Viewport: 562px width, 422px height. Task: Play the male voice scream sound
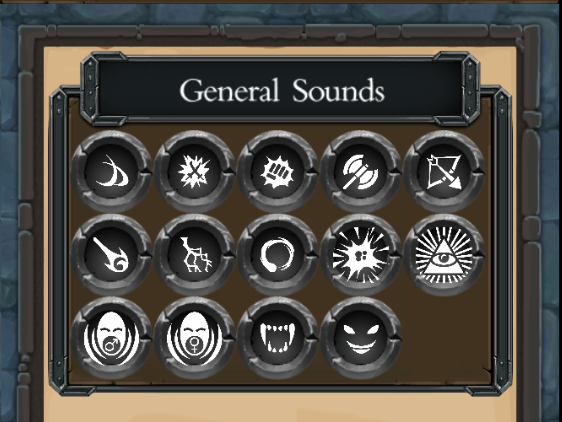coord(111,338)
